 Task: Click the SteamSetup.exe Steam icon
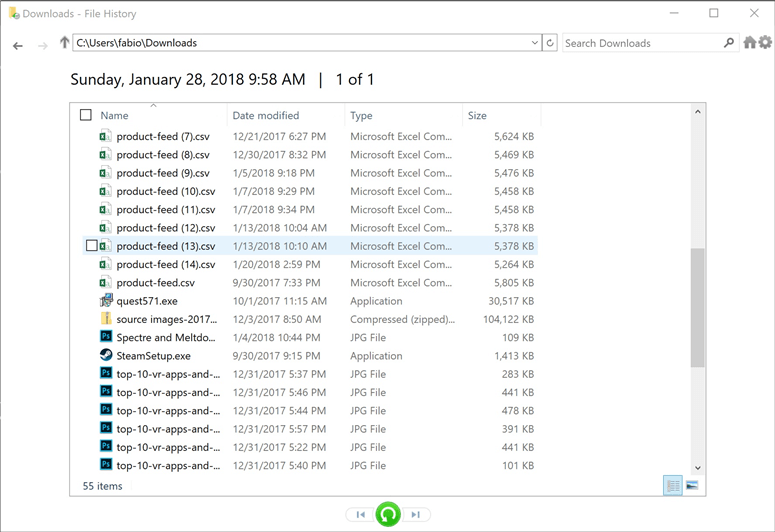[106, 355]
